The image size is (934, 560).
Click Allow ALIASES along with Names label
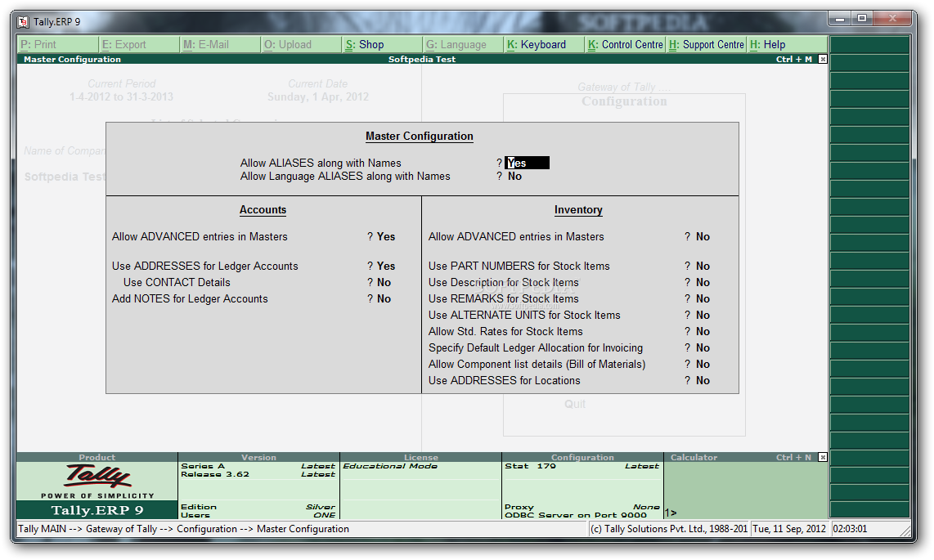click(321, 163)
